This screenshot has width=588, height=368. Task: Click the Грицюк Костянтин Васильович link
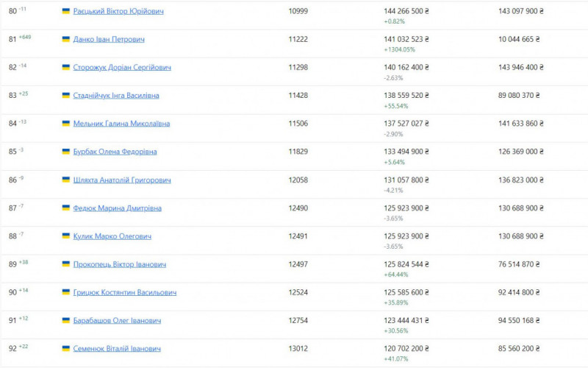pos(125,293)
